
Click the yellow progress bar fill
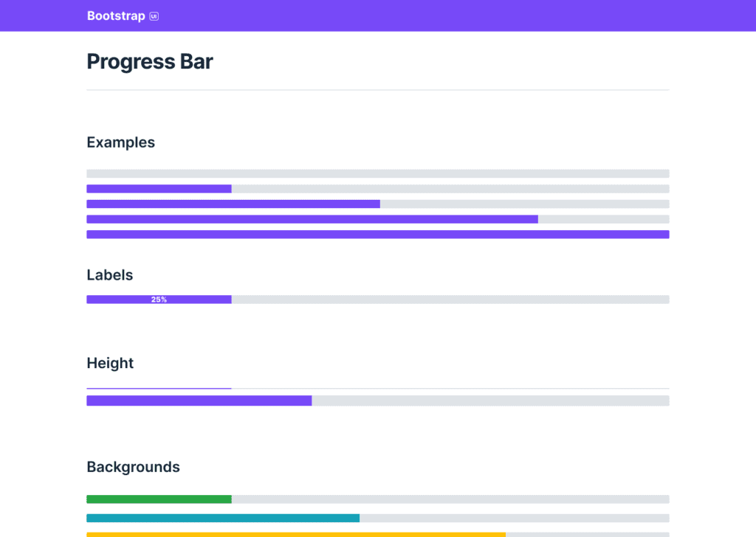295,534
